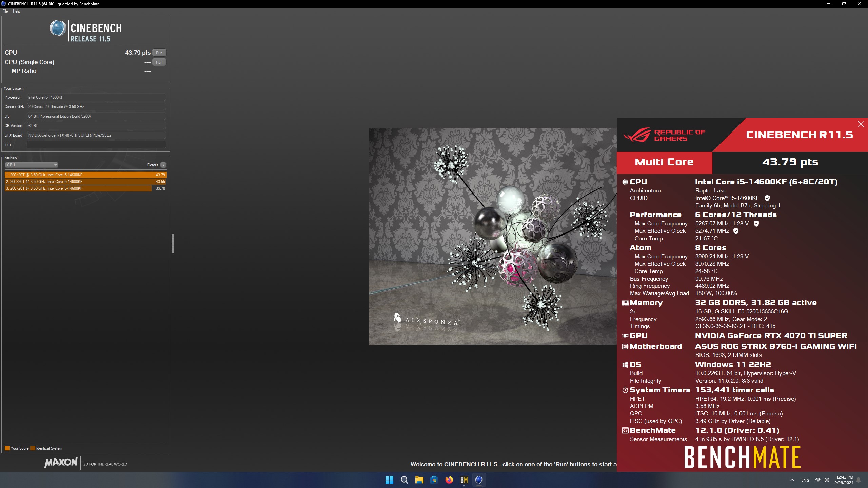868x488 pixels.
Task: Click the Memory module icon
Action: coord(625,303)
